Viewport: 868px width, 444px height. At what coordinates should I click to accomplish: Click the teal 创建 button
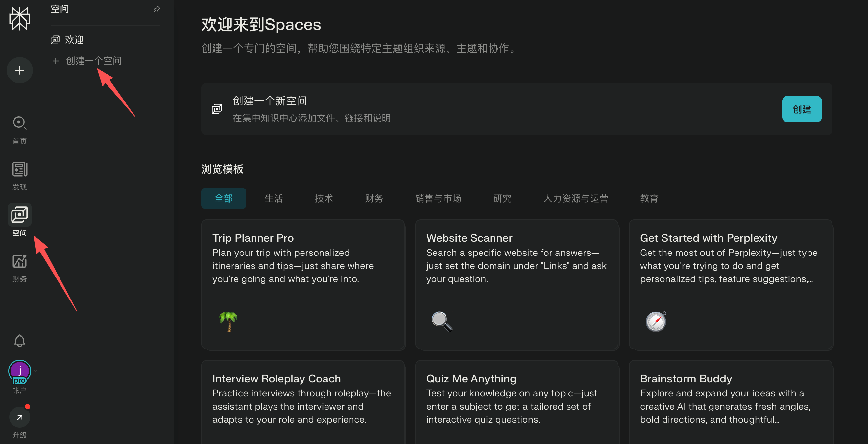(x=801, y=109)
